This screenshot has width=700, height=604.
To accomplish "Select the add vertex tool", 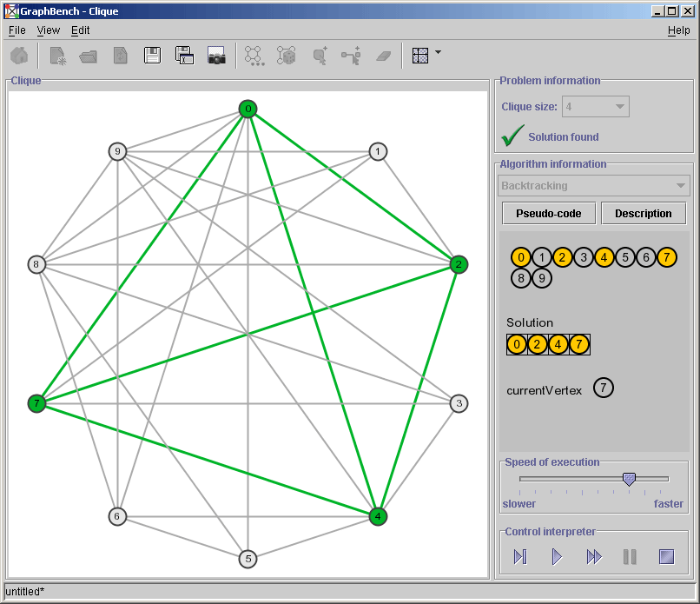I will click(x=320, y=56).
